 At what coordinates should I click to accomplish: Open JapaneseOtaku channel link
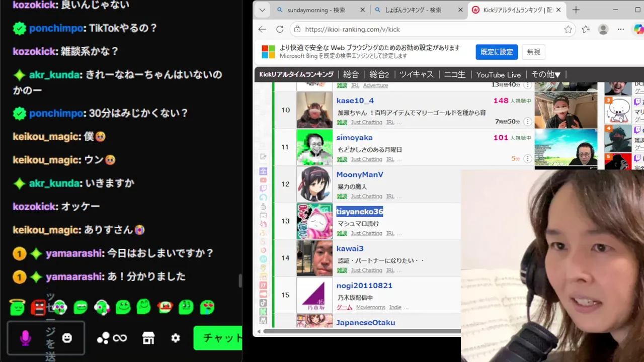pyautogui.click(x=366, y=322)
